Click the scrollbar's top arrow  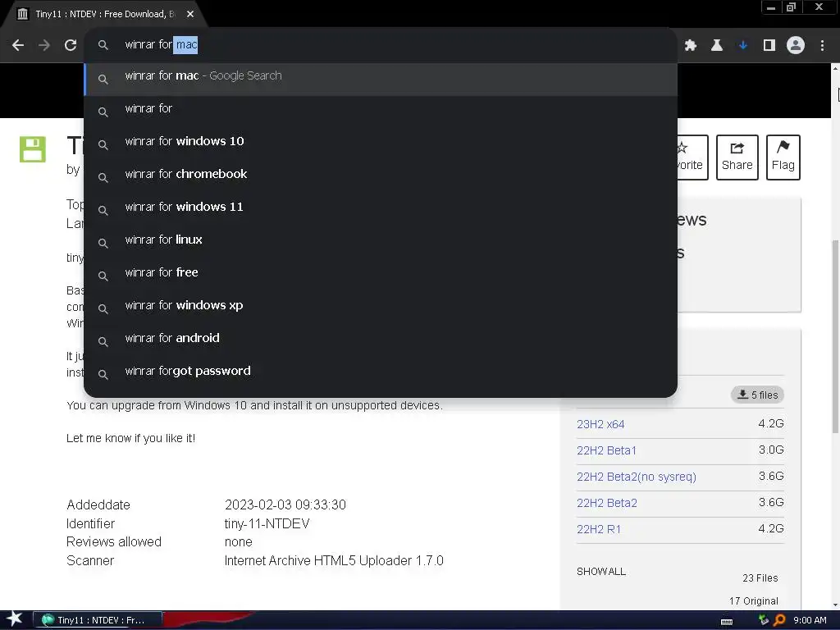pos(835,67)
